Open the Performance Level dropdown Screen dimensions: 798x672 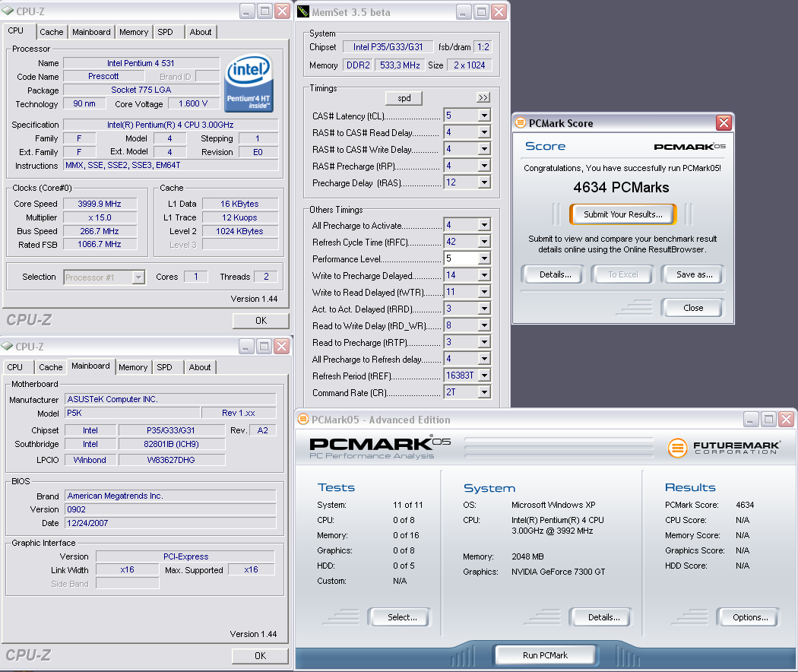tap(484, 258)
